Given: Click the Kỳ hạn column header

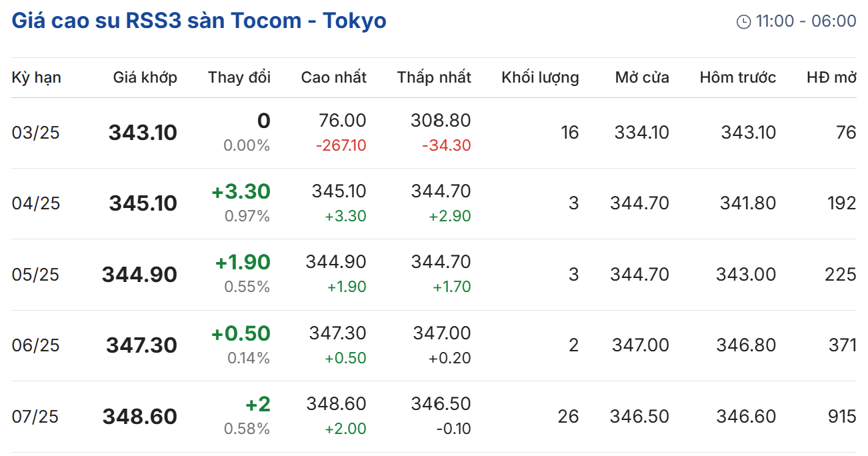Looking at the screenshot, I should tap(36, 77).
